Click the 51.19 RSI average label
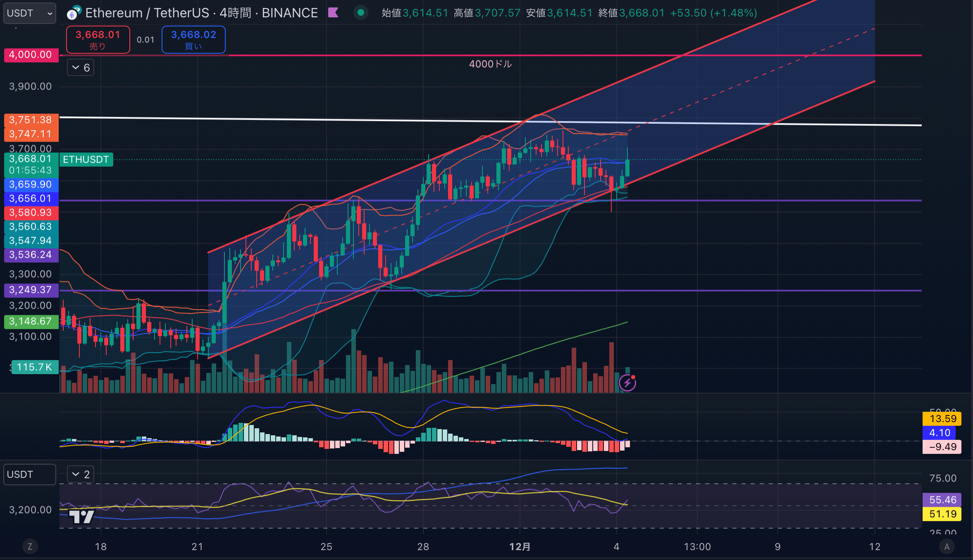 [942, 514]
